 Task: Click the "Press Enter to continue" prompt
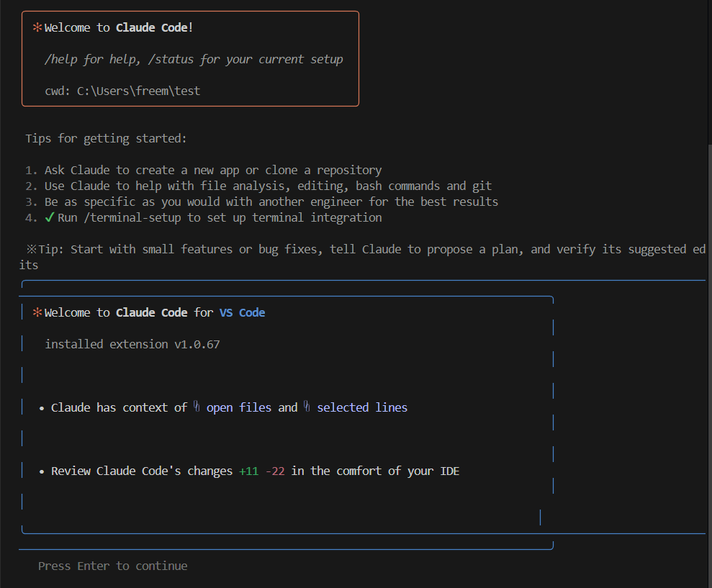point(112,566)
